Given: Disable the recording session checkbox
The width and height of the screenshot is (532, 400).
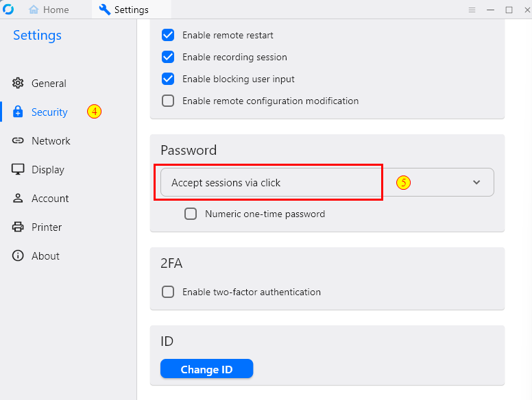Looking at the screenshot, I should 168,57.
